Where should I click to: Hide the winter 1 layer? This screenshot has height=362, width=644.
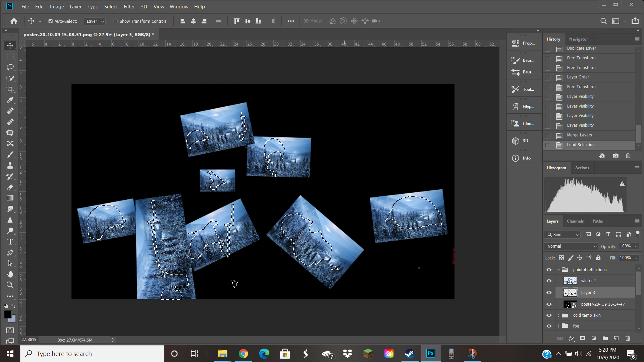point(549,281)
